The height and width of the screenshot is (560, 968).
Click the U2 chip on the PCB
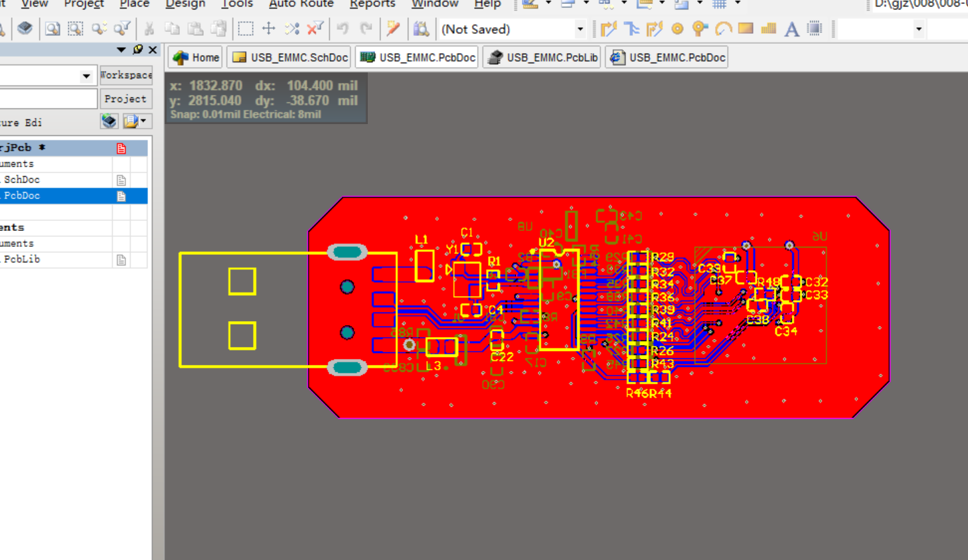tap(559, 299)
